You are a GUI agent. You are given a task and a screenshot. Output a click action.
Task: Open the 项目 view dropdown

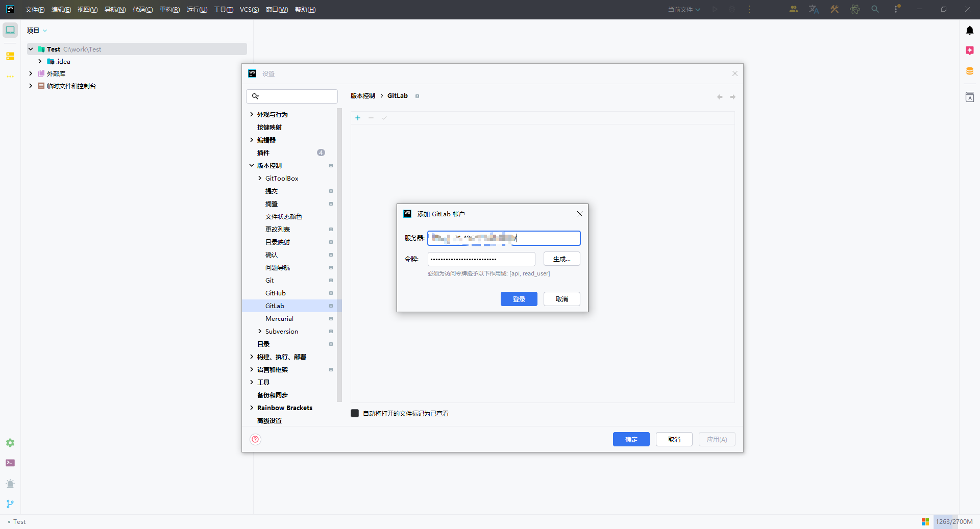(x=37, y=30)
